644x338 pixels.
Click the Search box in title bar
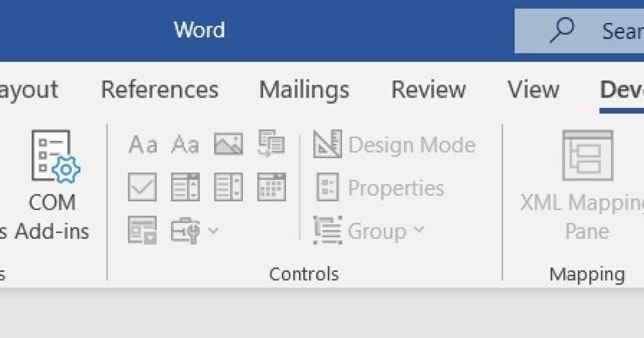point(590,31)
